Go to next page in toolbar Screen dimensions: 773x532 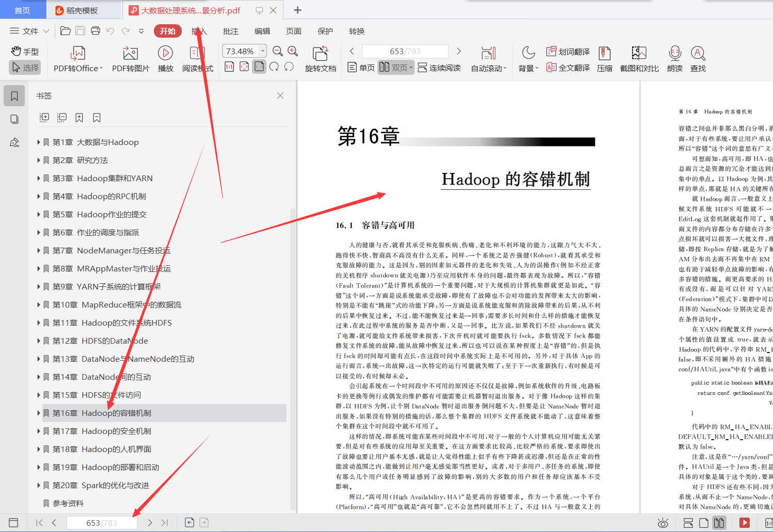459,51
